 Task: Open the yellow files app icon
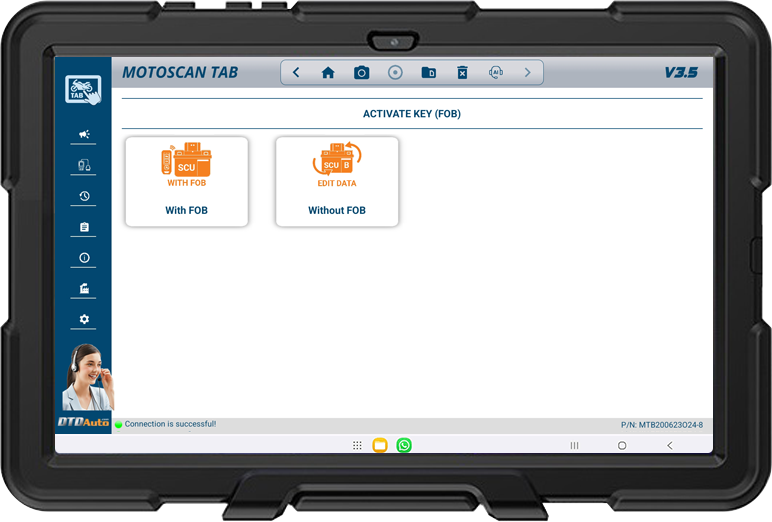coord(380,445)
